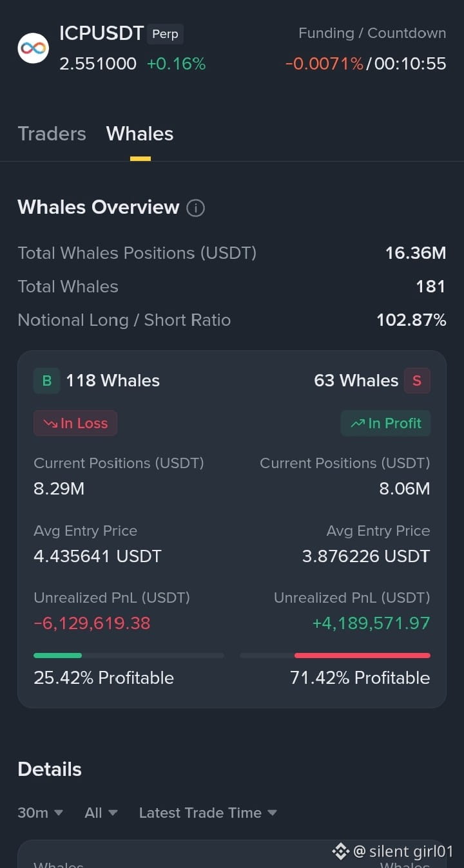Image resolution: width=464 pixels, height=868 pixels.
Task: Tap the 25.42% Profitable green bar
Action: [57, 656]
